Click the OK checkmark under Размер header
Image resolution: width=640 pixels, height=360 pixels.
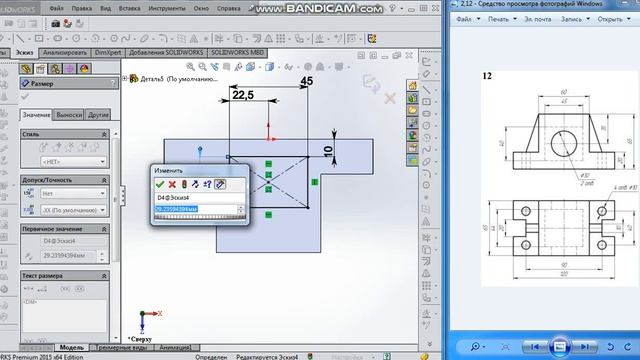point(25,96)
